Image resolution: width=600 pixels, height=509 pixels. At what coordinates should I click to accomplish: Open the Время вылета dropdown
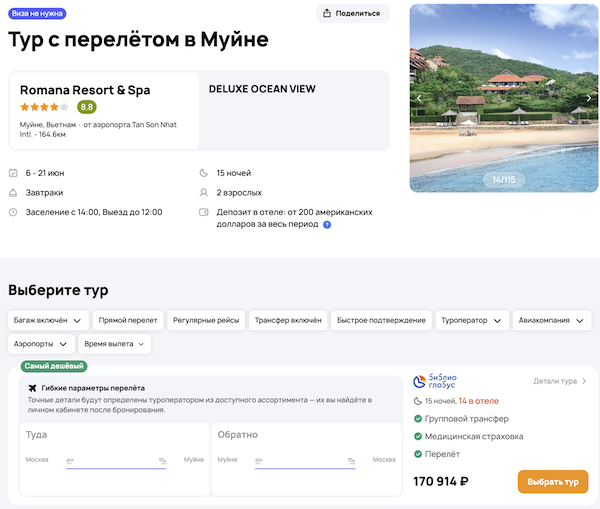113,344
